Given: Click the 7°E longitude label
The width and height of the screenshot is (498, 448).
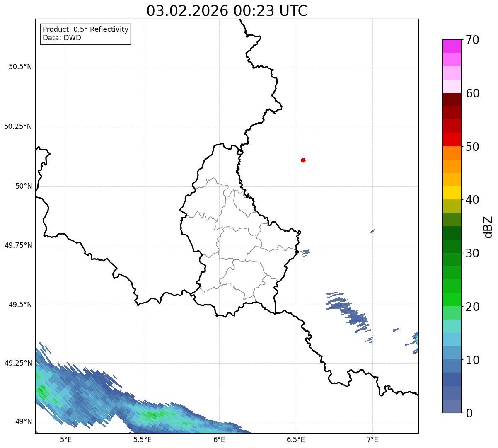Looking at the screenshot, I should [x=372, y=440].
